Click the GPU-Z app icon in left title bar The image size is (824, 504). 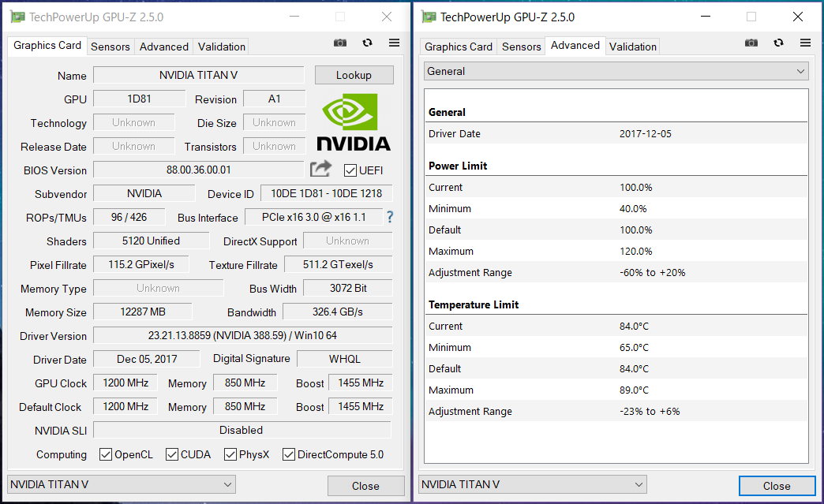[x=17, y=17]
